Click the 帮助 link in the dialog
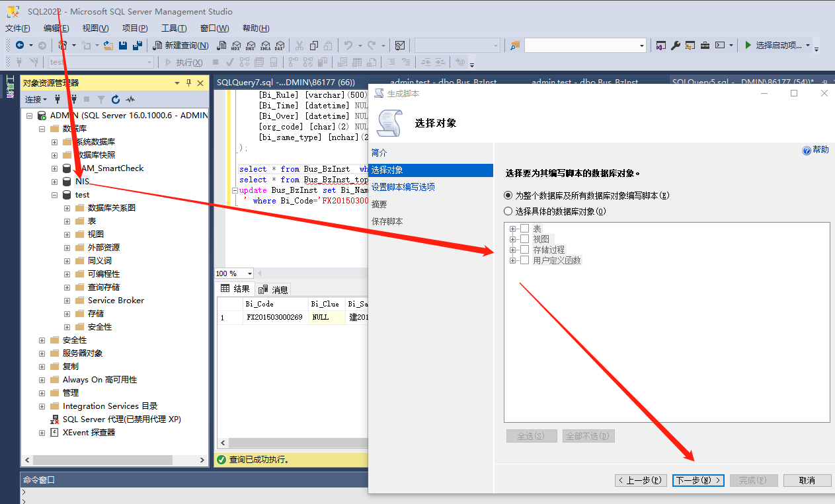 [820, 150]
